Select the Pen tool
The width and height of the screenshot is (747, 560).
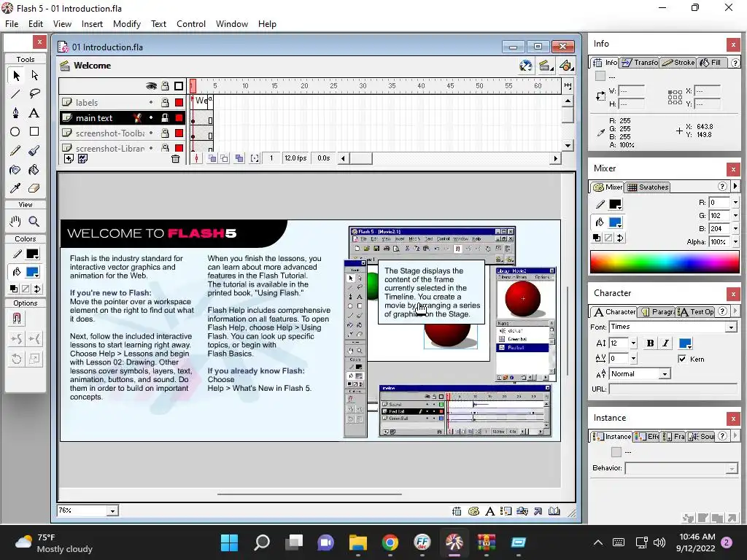click(x=16, y=113)
